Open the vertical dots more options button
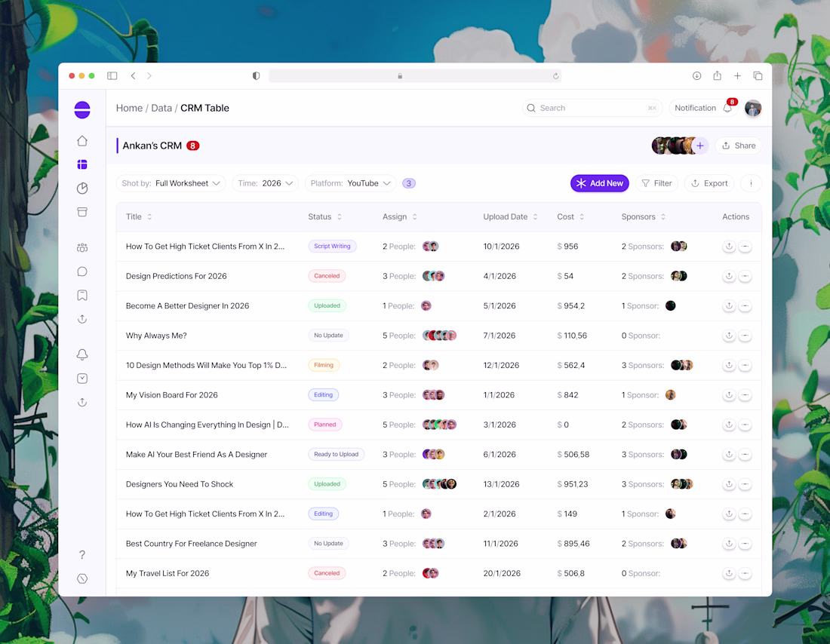Screen dimensions: 830x644 point(751,183)
